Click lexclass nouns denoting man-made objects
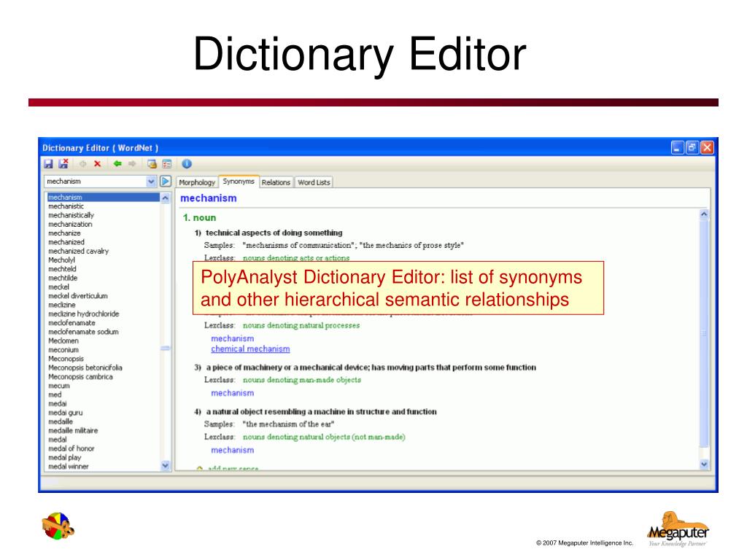The image size is (747, 560). pyautogui.click(x=302, y=380)
